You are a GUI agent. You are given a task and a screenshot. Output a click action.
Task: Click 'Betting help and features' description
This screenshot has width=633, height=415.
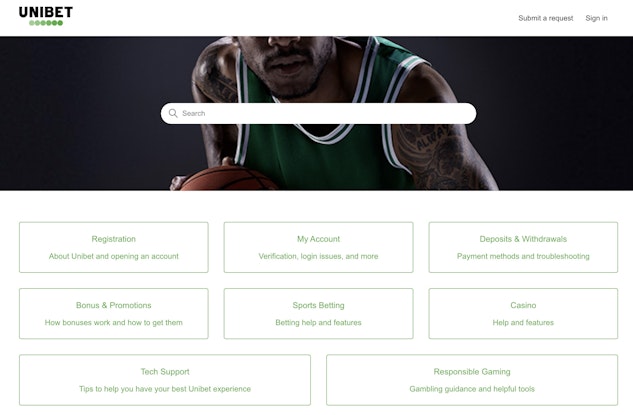click(318, 322)
